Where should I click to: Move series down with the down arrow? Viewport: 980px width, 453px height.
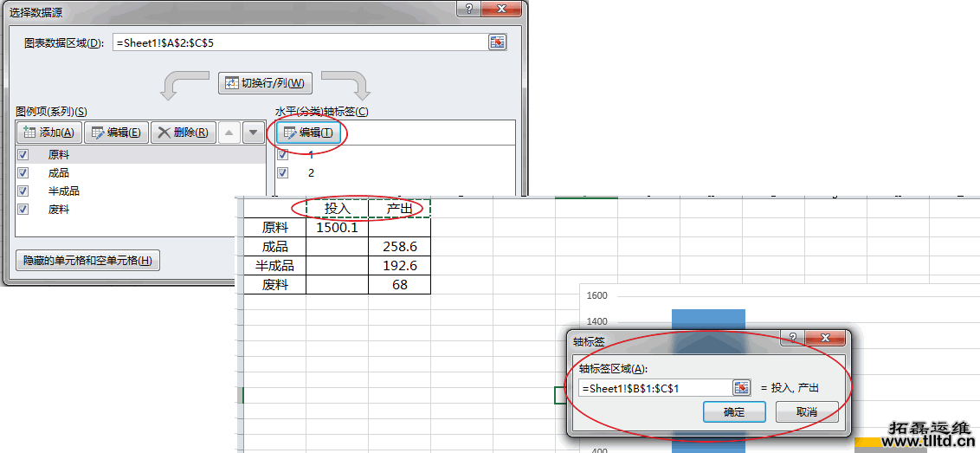coord(253,133)
